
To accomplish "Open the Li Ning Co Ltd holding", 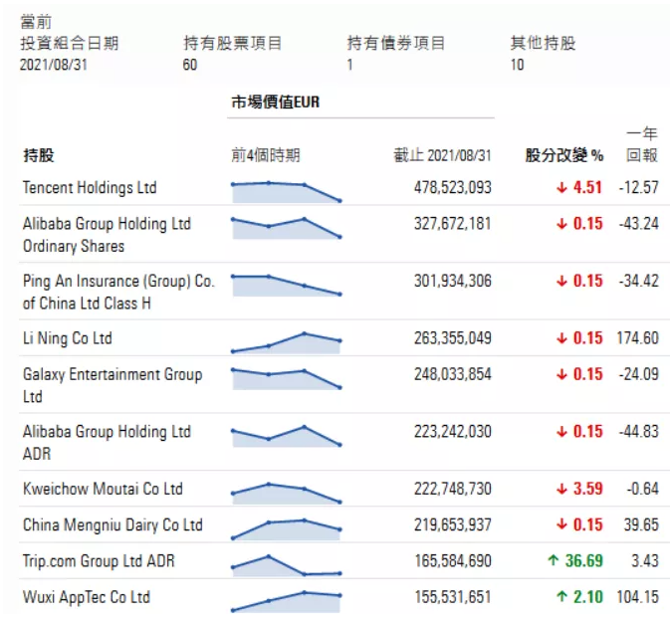I will [68, 338].
